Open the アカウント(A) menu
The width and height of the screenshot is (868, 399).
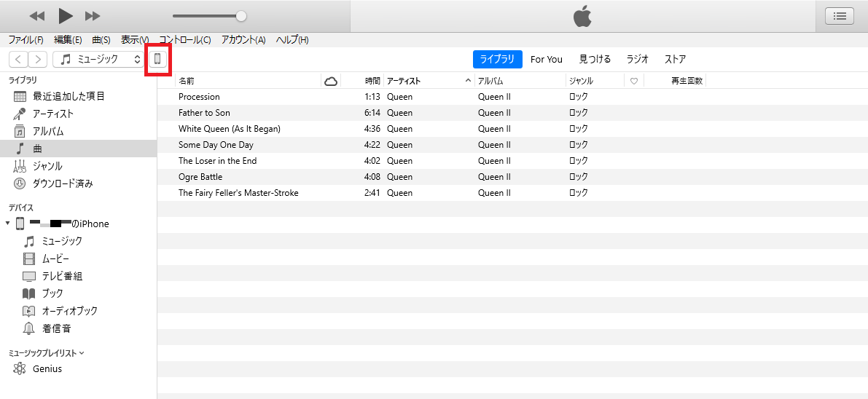pos(243,40)
